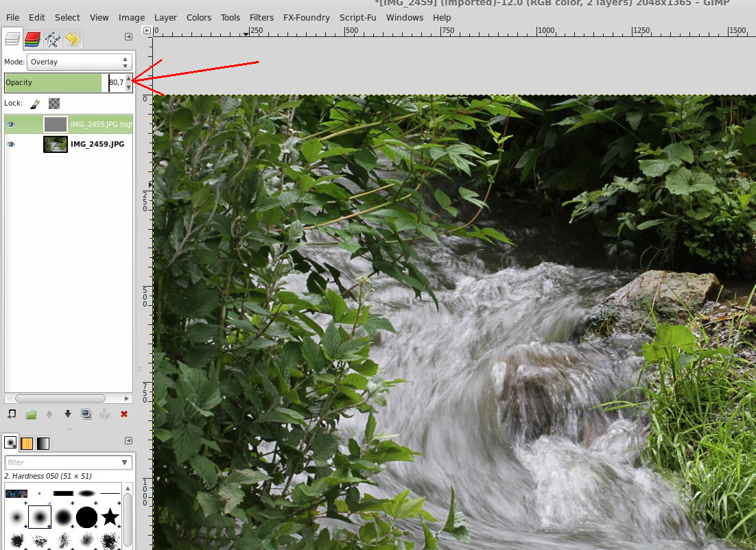Open the brushes dock configure-tab menu arrow
The height and width of the screenshot is (550, 756).
128,440
